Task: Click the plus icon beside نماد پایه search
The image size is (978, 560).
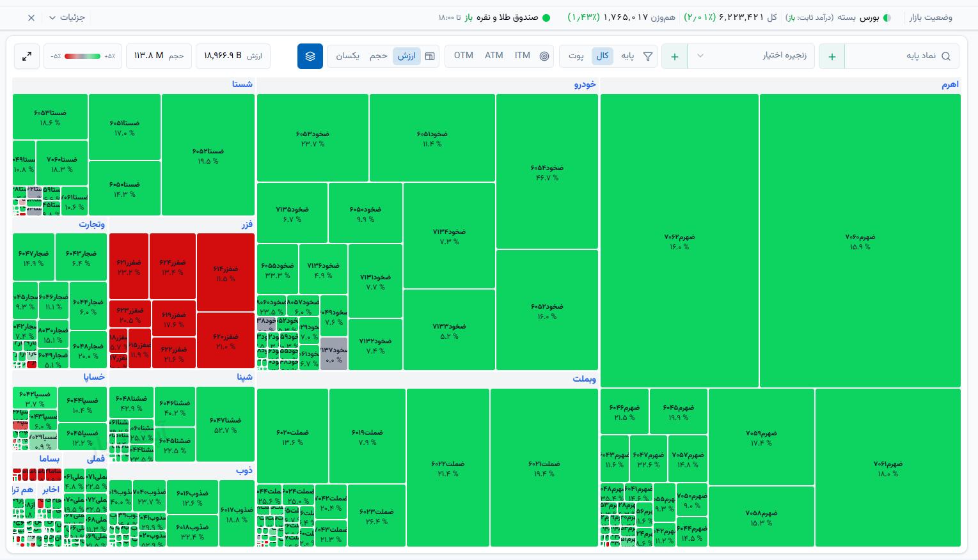Action: 832,56
